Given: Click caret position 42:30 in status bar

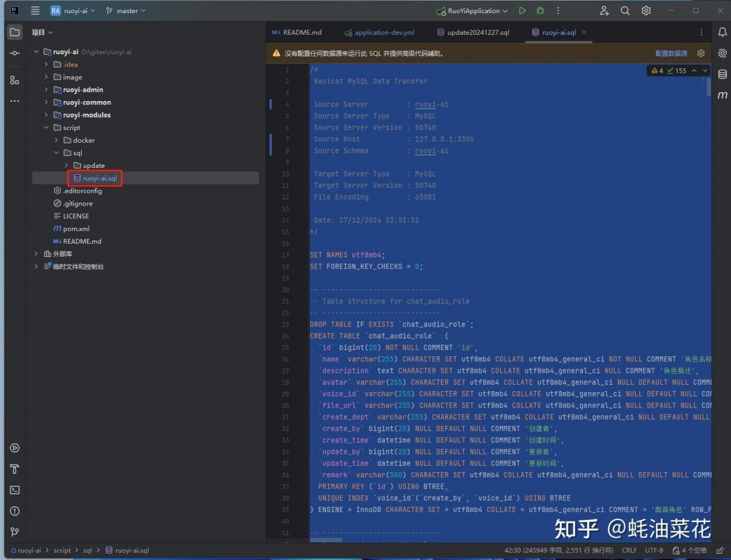Looking at the screenshot, I should click(x=559, y=550).
